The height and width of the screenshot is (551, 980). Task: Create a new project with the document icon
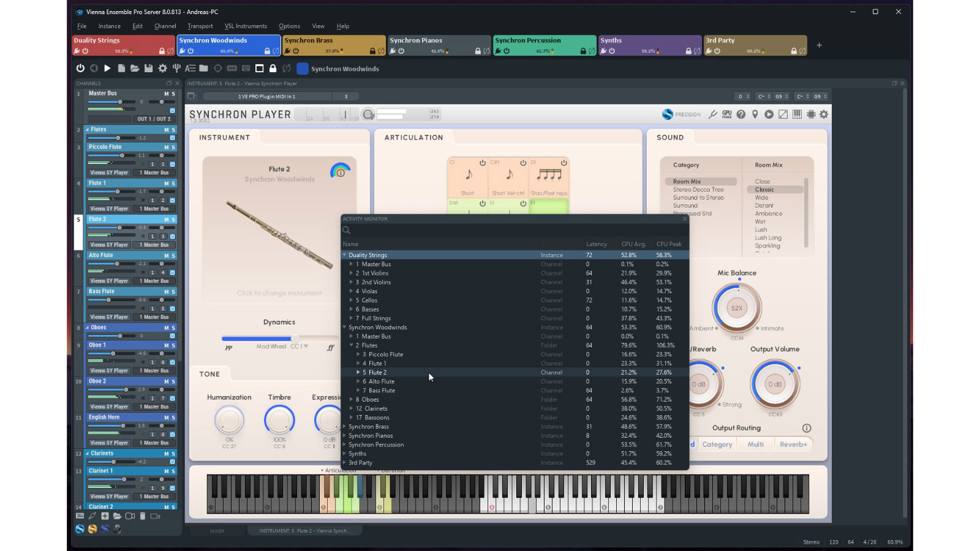pyautogui.click(x=121, y=69)
